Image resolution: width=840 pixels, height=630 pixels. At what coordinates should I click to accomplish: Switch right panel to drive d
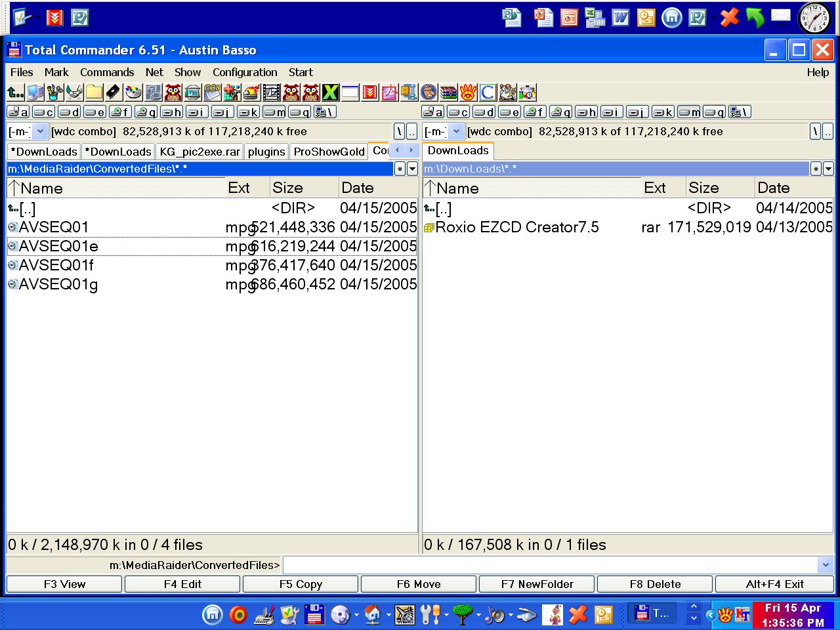484,112
